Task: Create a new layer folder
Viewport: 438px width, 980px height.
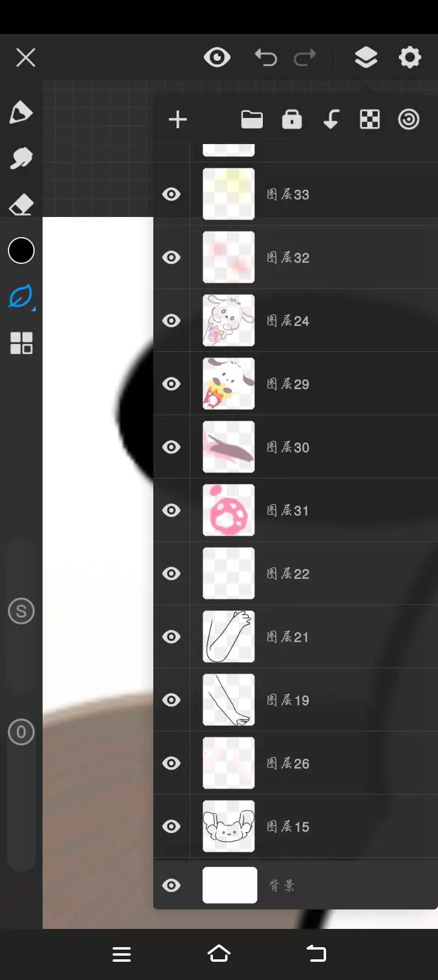Action: point(252,119)
